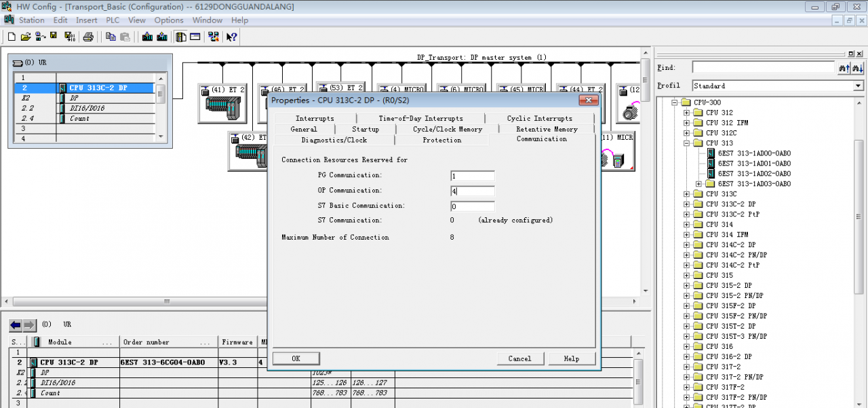Viewport: 868px width, 408px height.
Task: Click the Open ONLINE station toolbar icon
Action: (x=40, y=37)
